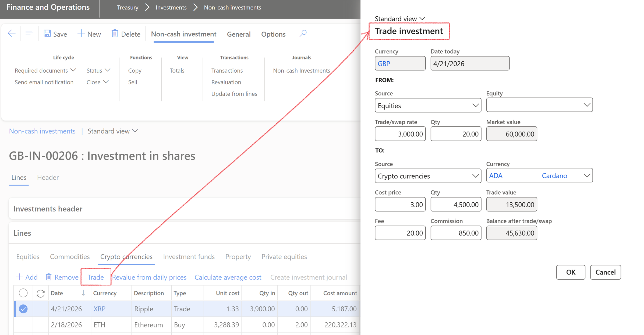The image size is (644, 335).
Task: Sort by the Date column arrow
Action: tap(83, 293)
